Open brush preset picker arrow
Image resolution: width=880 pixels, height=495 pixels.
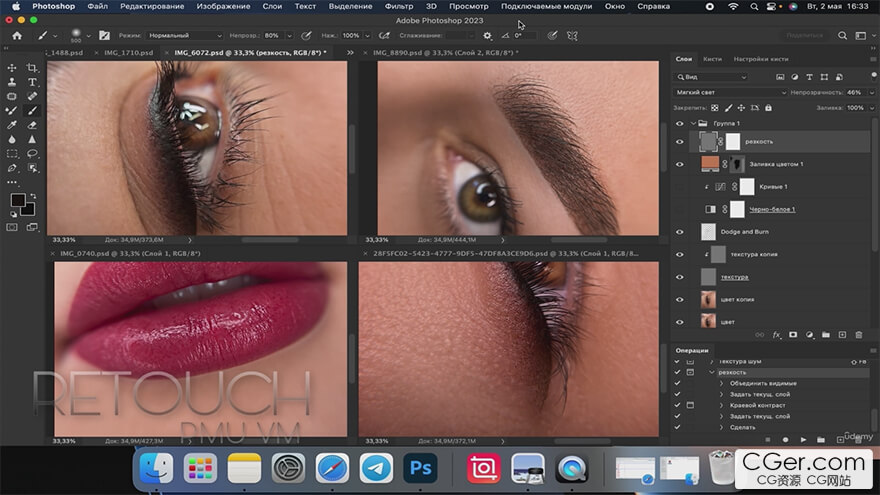(88, 36)
